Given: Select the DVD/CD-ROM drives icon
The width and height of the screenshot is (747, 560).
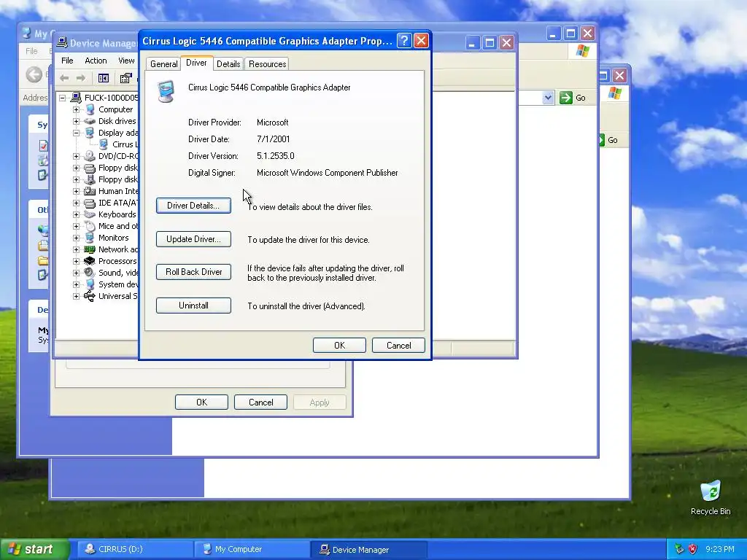Looking at the screenshot, I should (x=90, y=156).
